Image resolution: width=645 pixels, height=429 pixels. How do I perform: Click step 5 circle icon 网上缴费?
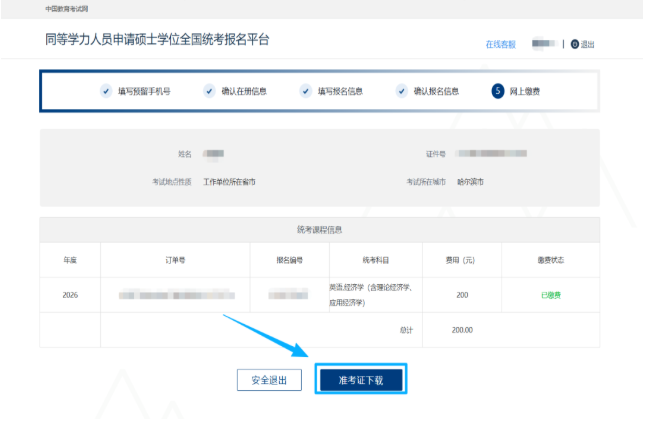click(498, 91)
